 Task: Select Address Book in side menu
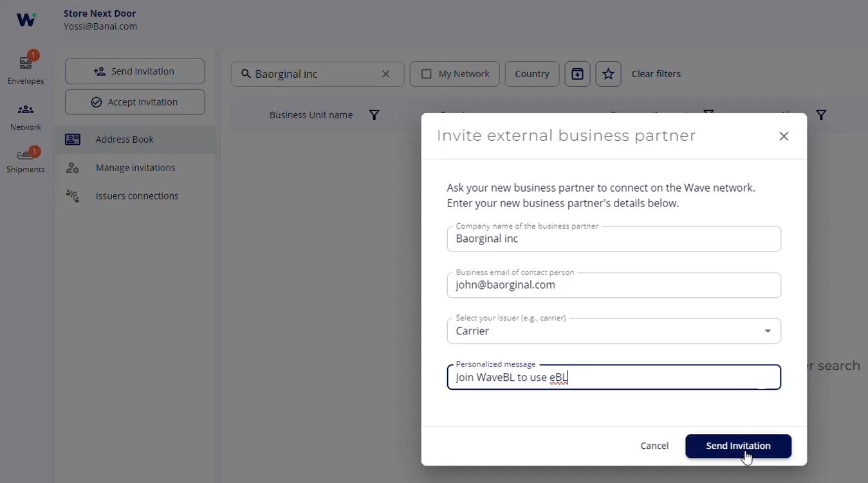[125, 140]
